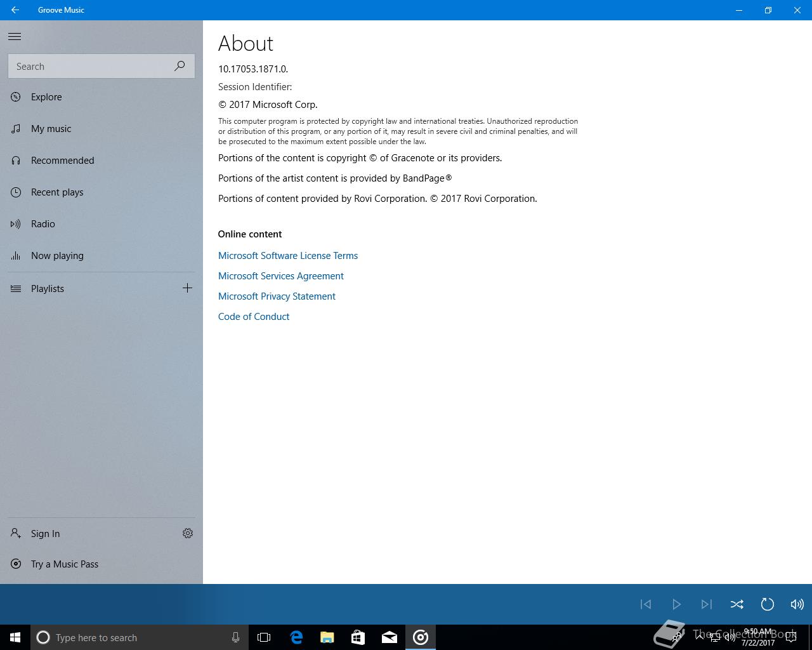Open Microsoft Services Agreement link

281,276
